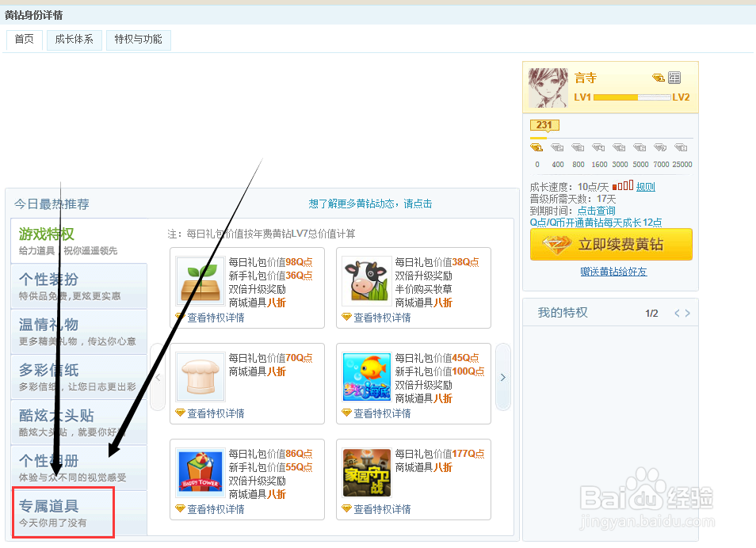The height and width of the screenshot is (548, 756).
Task: Open the 多彩信纸 category
Action: [79, 377]
